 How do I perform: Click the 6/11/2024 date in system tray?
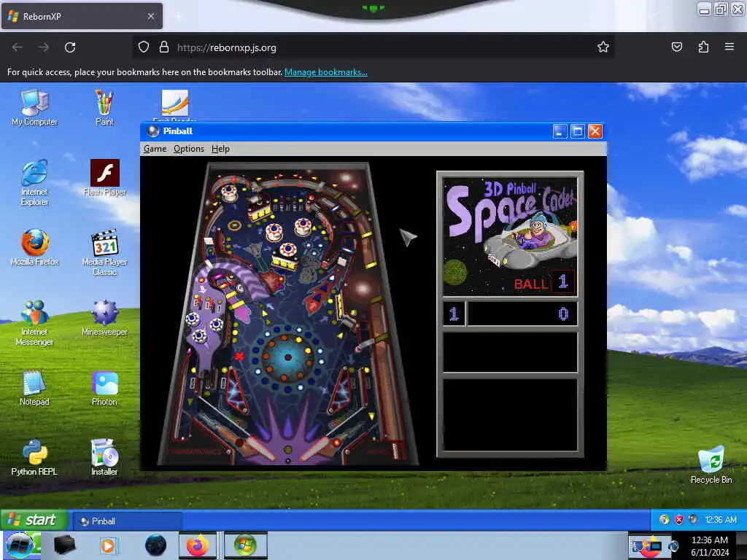click(710, 553)
